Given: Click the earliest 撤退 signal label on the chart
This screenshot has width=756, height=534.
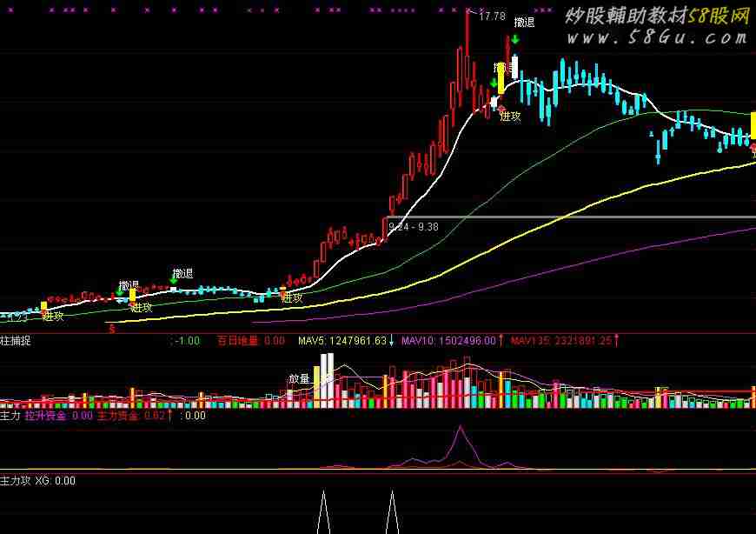Looking at the screenshot, I should pyautogui.click(x=129, y=285).
